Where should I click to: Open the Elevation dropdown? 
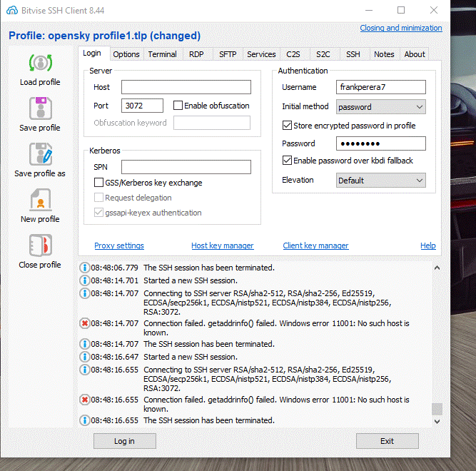click(380, 181)
